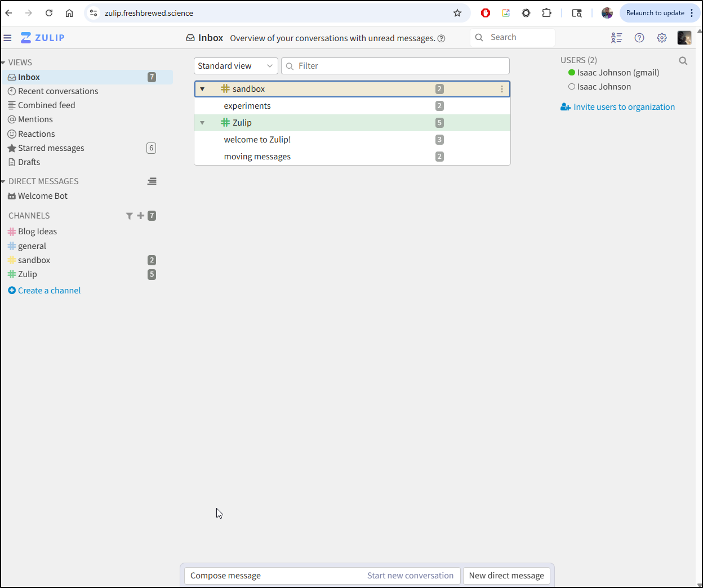Select offline user Isaac Johnson
Image resolution: width=703 pixels, height=588 pixels.
tap(604, 87)
